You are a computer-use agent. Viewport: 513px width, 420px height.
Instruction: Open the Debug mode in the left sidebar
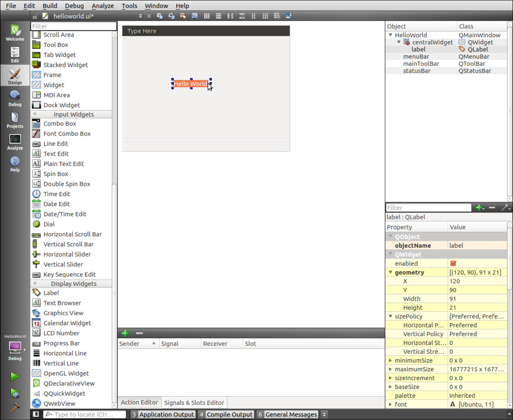[15, 98]
